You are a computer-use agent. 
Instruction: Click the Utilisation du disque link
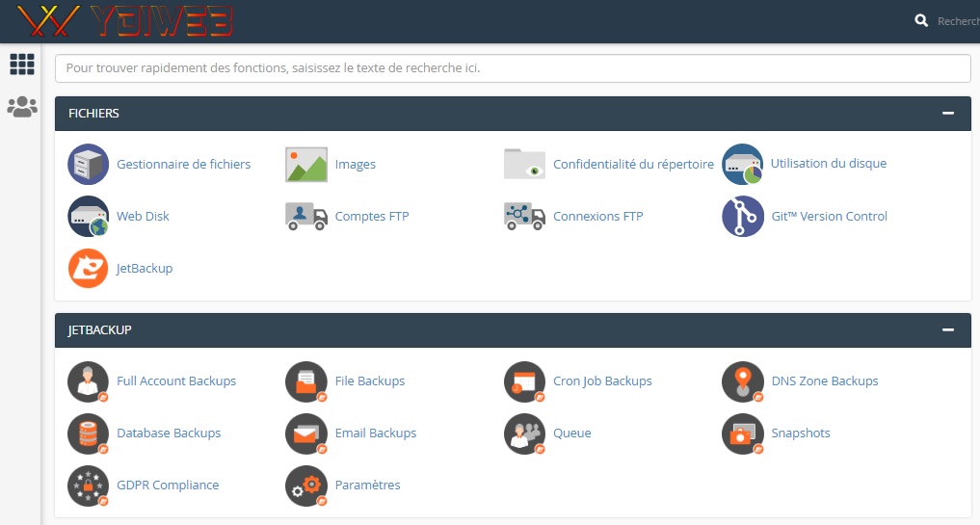pos(828,164)
